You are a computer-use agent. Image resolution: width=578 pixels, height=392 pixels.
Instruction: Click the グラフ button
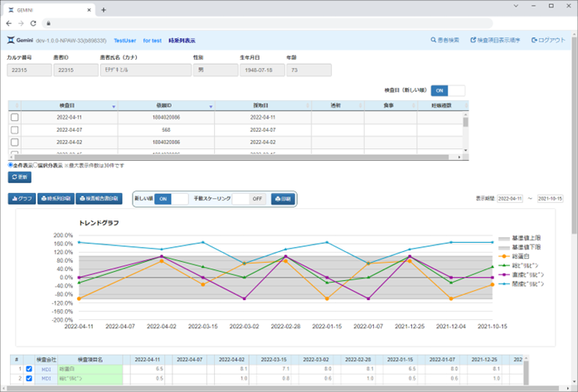[x=22, y=199]
